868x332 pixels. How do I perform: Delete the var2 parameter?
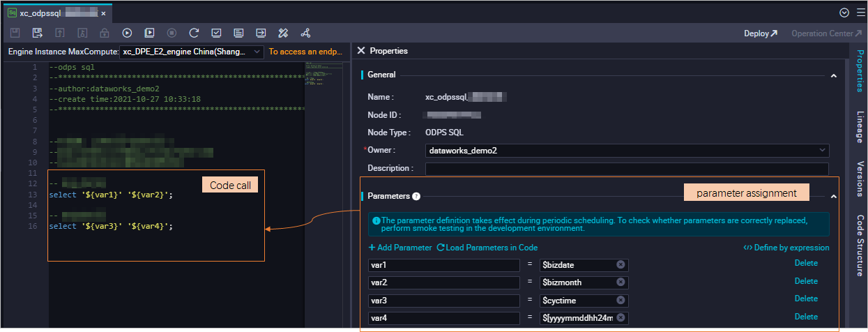tap(806, 281)
